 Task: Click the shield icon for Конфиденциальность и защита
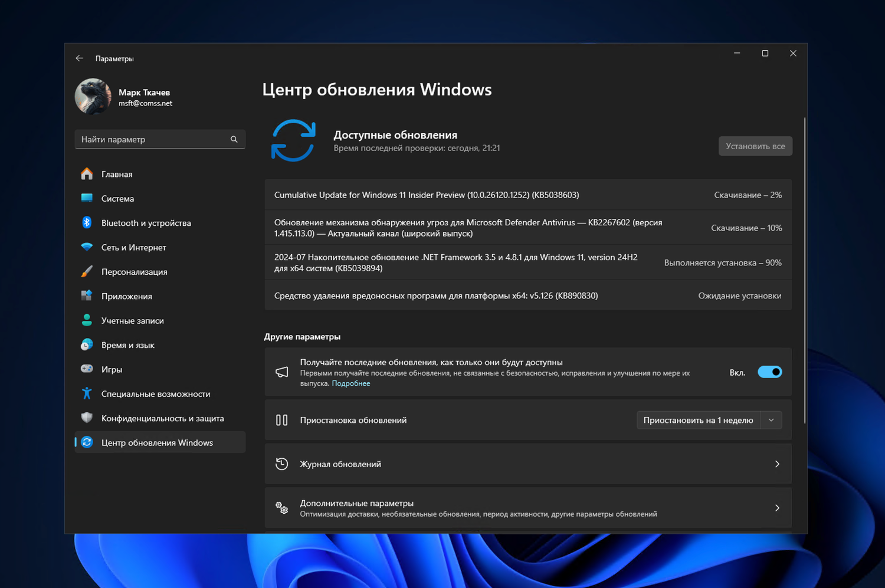[87, 418]
